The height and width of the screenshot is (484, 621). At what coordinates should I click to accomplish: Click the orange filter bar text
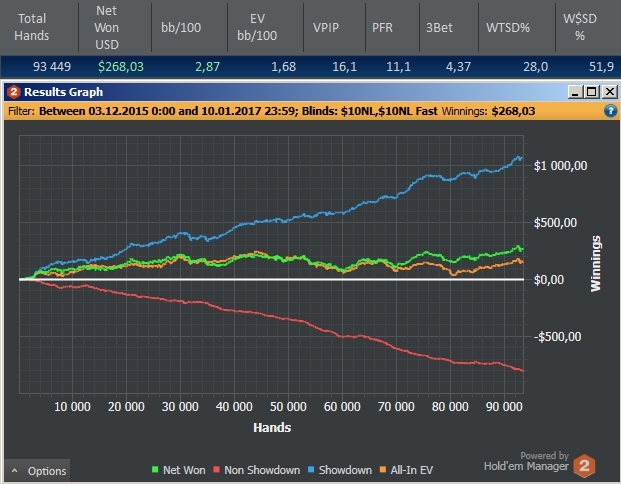[x=272, y=111]
